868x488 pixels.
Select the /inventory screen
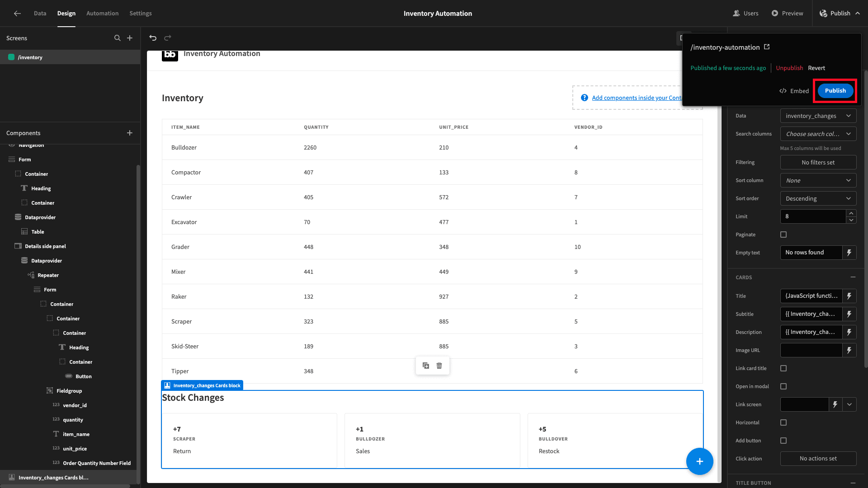click(x=70, y=57)
